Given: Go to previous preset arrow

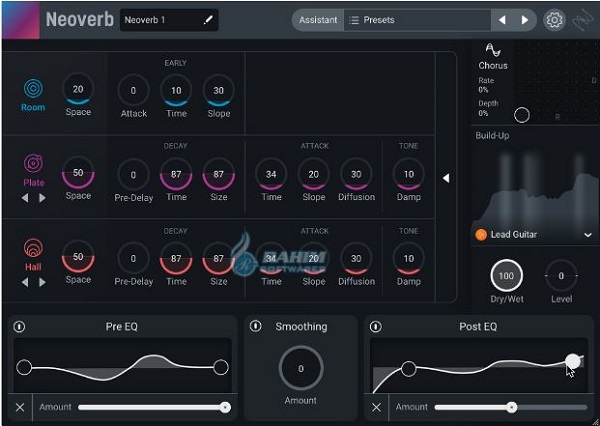Looking at the screenshot, I should click(x=502, y=20).
